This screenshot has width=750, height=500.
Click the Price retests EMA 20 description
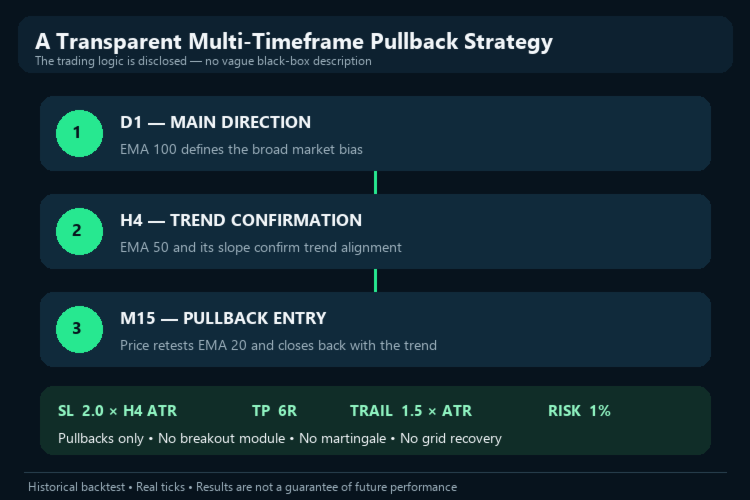tap(278, 345)
